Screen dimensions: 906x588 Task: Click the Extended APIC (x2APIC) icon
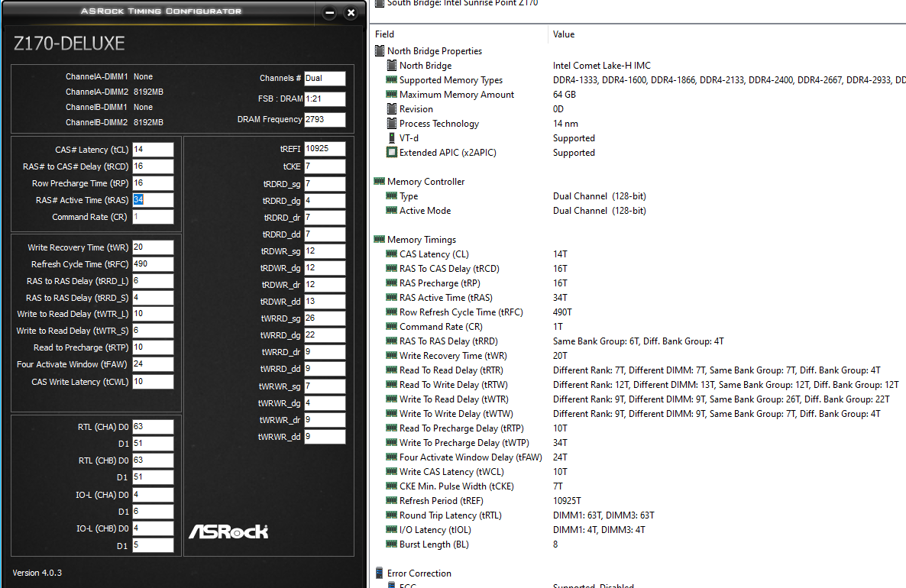tap(392, 152)
